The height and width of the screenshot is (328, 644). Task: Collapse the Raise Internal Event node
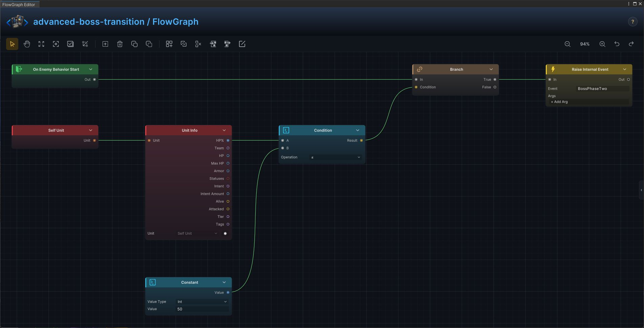pos(625,69)
